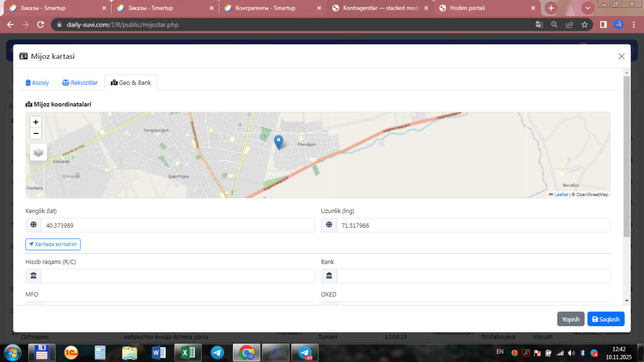644x362 pixels.
Task: Open the map layers control
Action: coord(38,152)
